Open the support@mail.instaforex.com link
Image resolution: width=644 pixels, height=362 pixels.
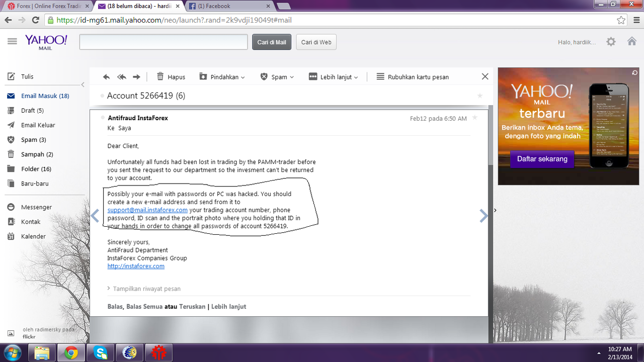pyautogui.click(x=147, y=210)
